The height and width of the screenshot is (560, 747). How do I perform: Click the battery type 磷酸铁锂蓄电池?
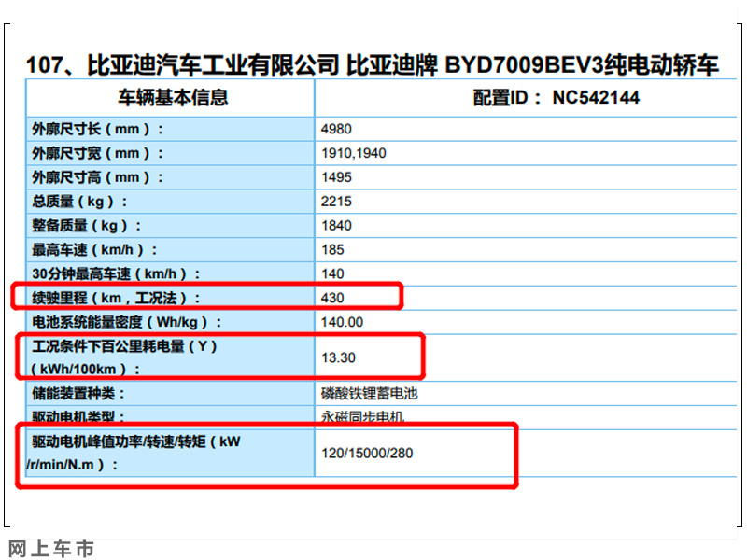(x=369, y=394)
